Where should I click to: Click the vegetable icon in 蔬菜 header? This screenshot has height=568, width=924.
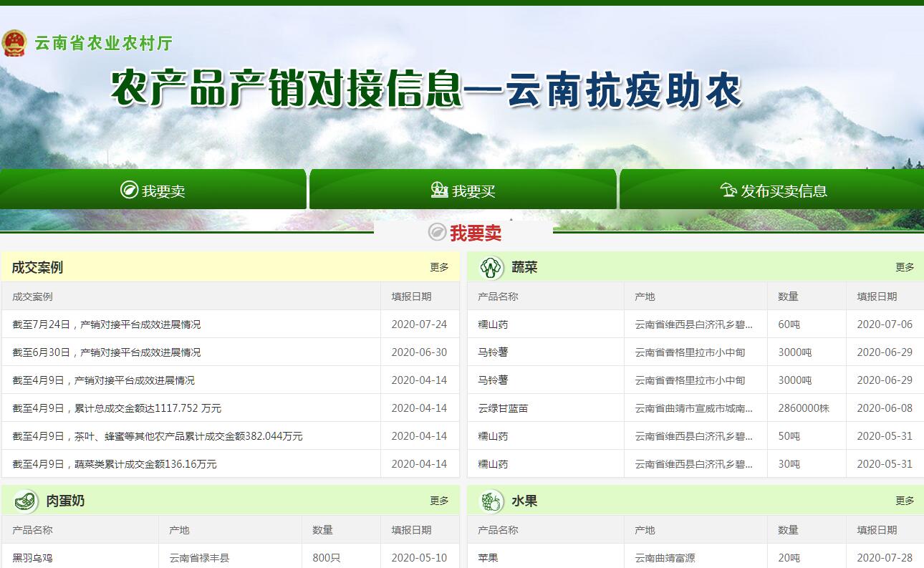[491, 267]
